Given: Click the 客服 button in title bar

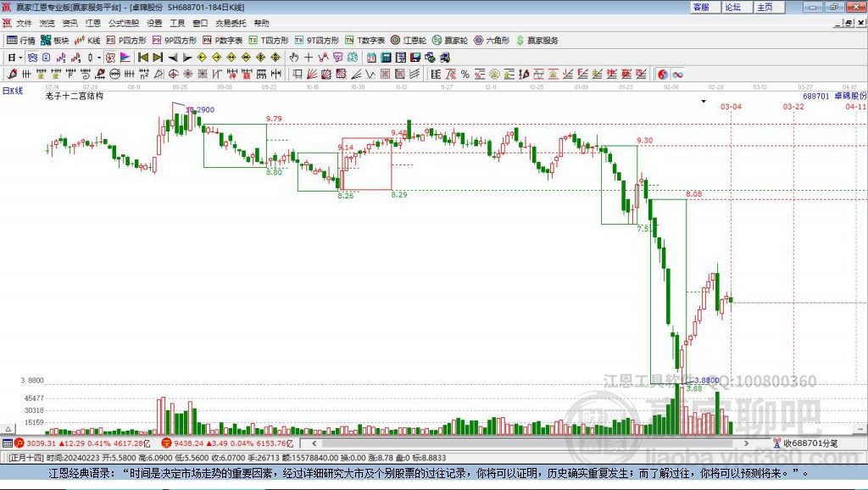Looking at the screenshot, I should (701, 7).
